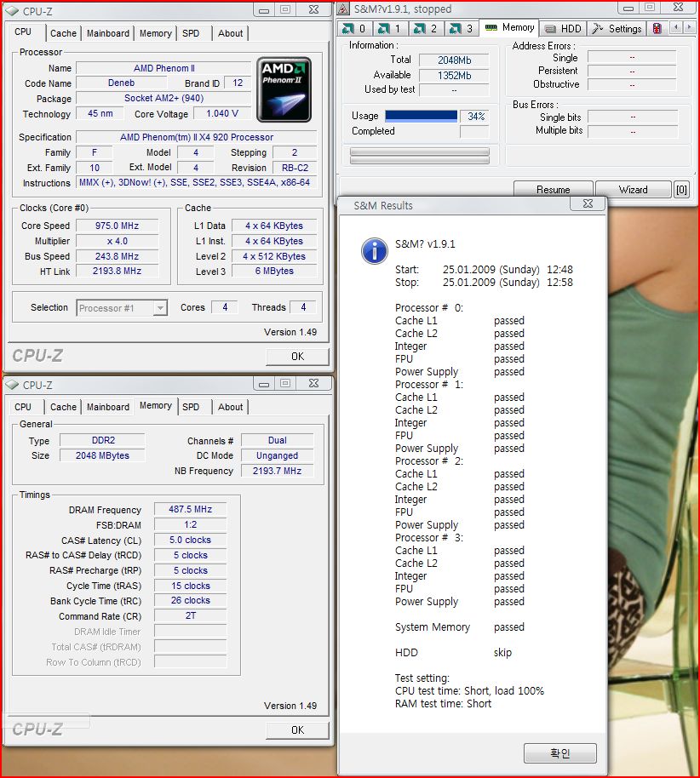Open Mainboard tab in top CPU-Z window

[x=108, y=33]
